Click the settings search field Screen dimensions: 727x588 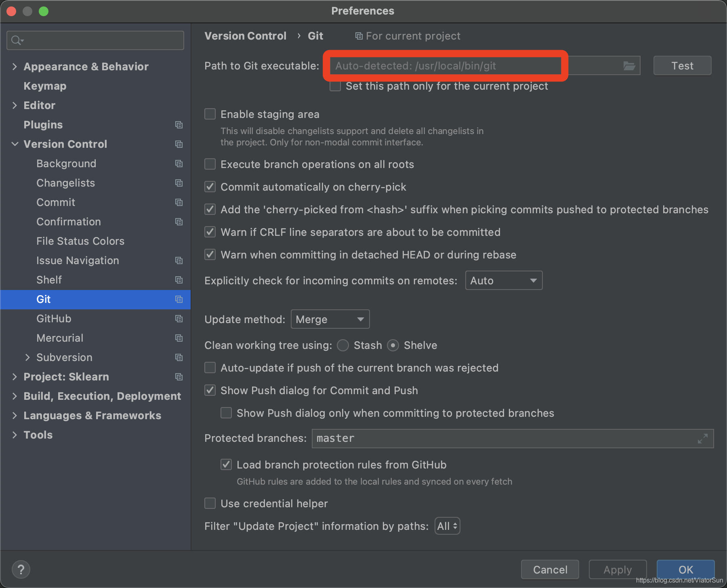(95, 40)
